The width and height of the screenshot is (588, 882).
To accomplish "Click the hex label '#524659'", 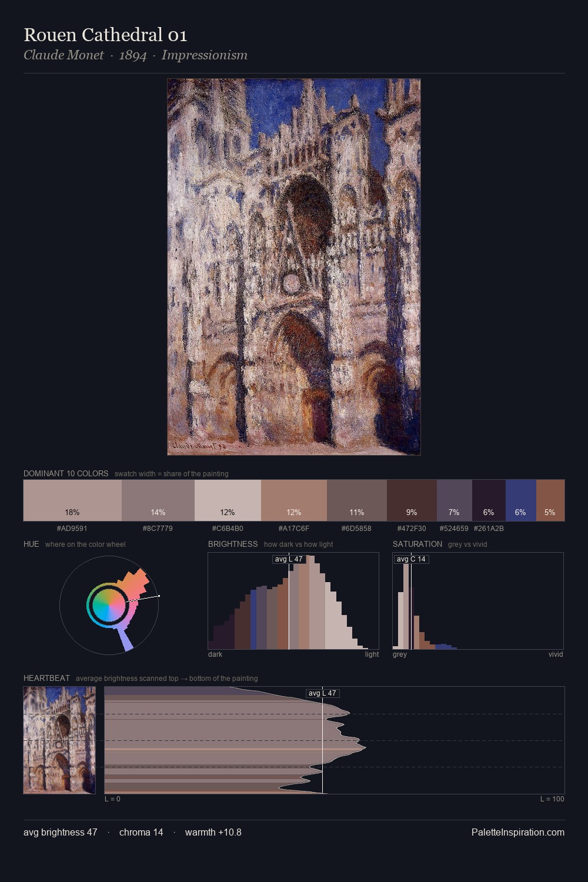I will coord(454,528).
